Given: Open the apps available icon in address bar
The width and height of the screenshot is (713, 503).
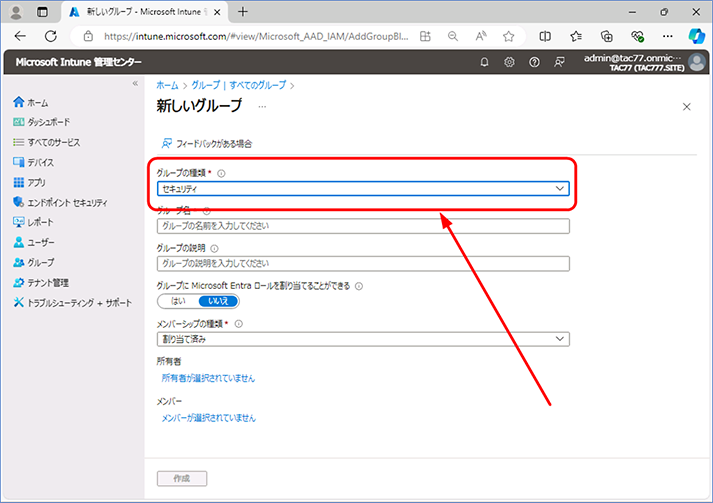Looking at the screenshot, I should point(425,36).
